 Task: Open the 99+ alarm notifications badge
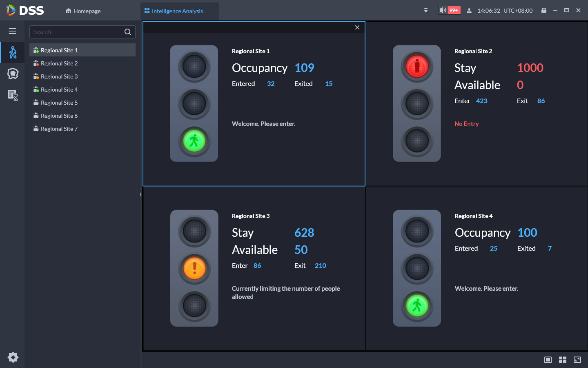(454, 10)
